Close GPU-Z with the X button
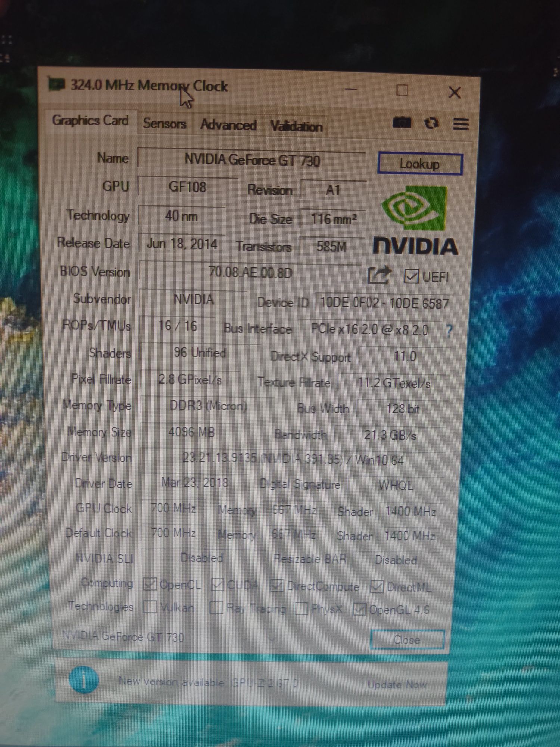 coord(455,92)
